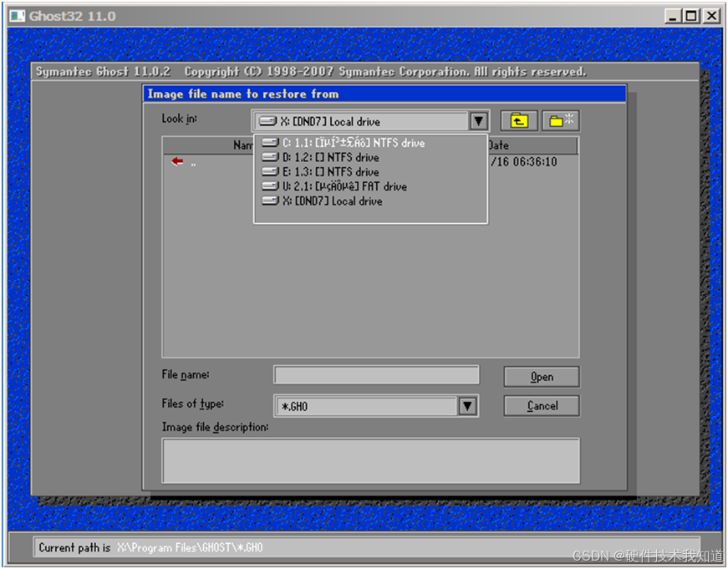Click the drive icon beside C: 1.1
Viewport: 728px width, 569px height.
(x=270, y=143)
